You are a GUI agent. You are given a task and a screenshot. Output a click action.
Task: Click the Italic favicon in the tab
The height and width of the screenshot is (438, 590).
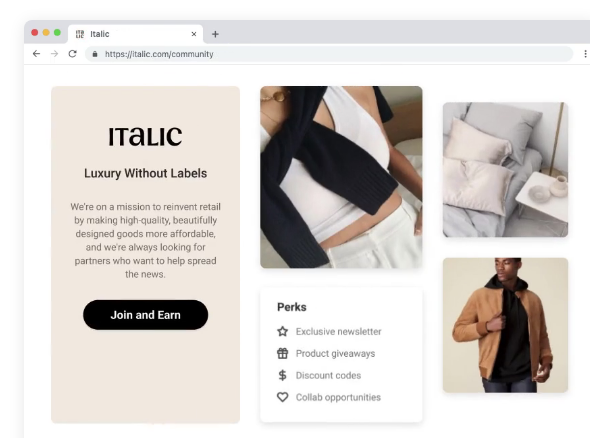[80, 34]
